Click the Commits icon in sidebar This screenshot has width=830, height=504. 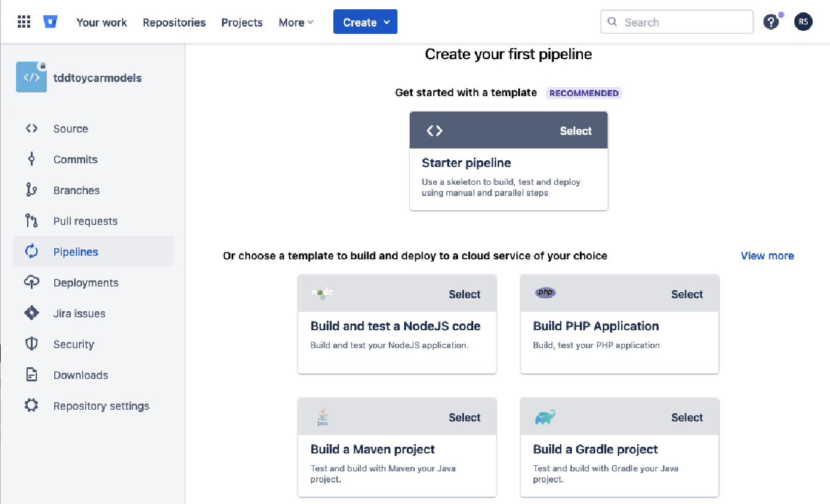click(31, 160)
